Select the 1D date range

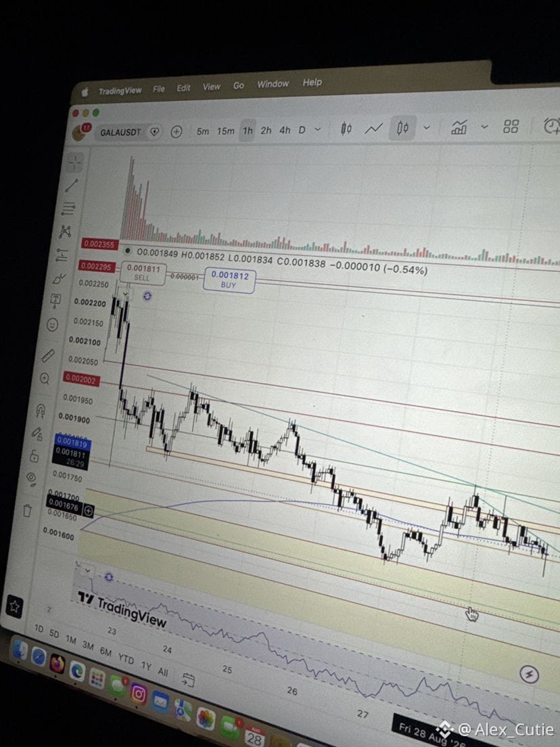pos(39,629)
